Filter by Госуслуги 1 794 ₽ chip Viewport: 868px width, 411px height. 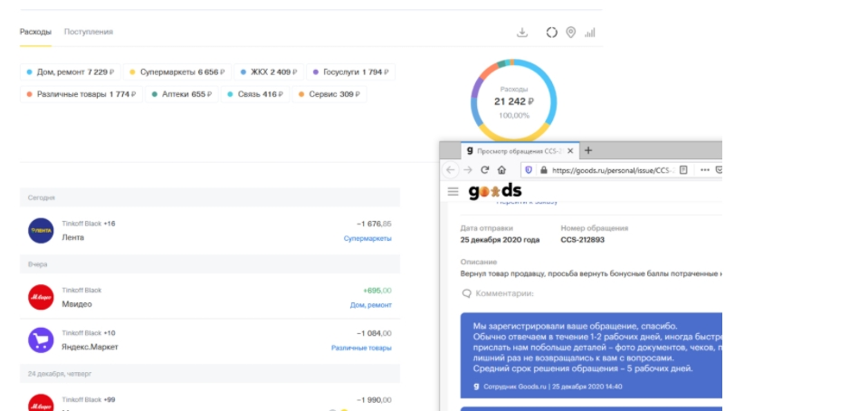coord(351,72)
